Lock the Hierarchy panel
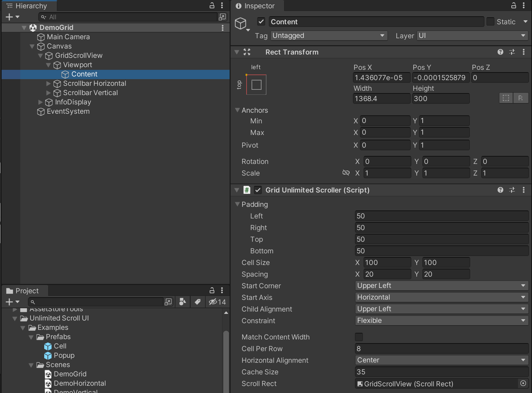This screenshot has height=393, width=532. tap(212, 6)
